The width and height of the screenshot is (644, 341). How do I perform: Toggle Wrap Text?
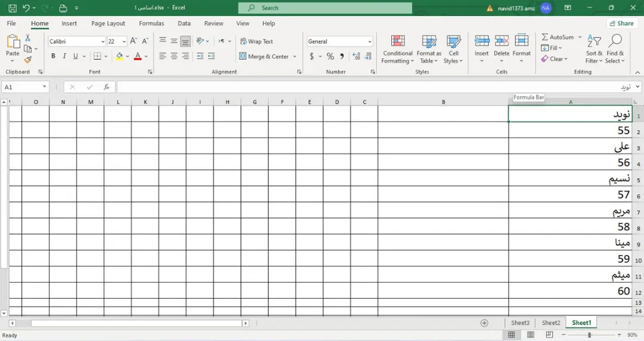coord(256,41)
